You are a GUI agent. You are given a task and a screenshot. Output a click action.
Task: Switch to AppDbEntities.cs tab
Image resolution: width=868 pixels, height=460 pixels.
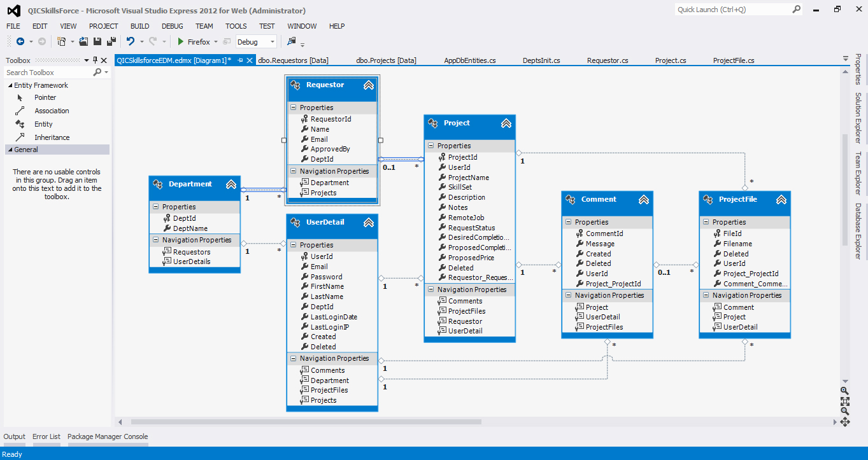(470, 60)
